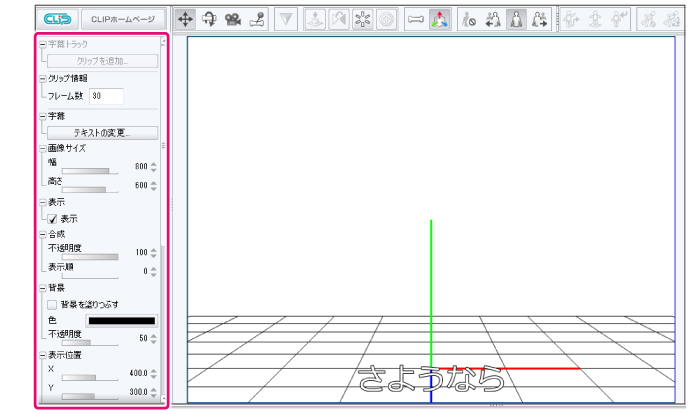Adjust the Y position slider
Viewport: 696px width, 414px height.
(x=90, y=396)
